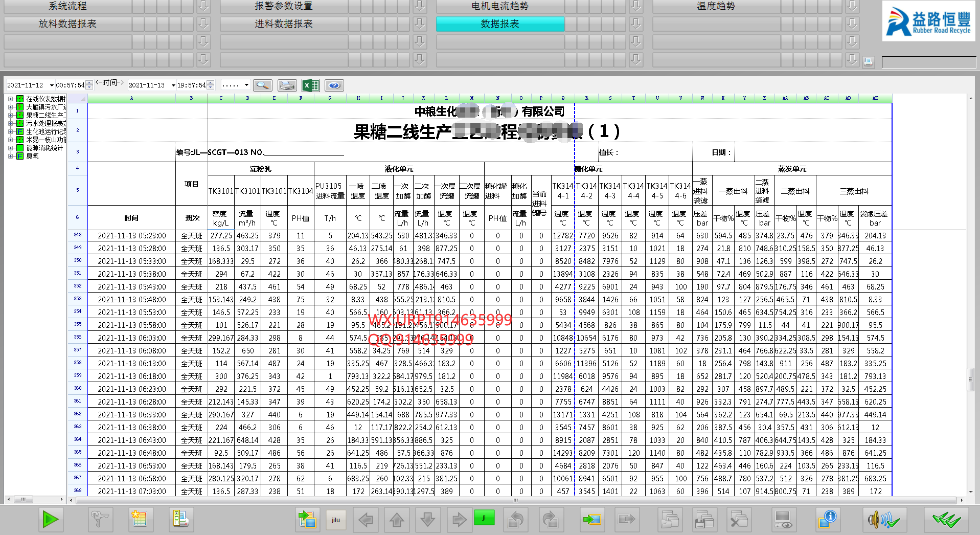Click the 报警参数设置 button
Image resolution: width=980 pixels, height=535 pixels.
pyautogui.click(x=284, y=6)
